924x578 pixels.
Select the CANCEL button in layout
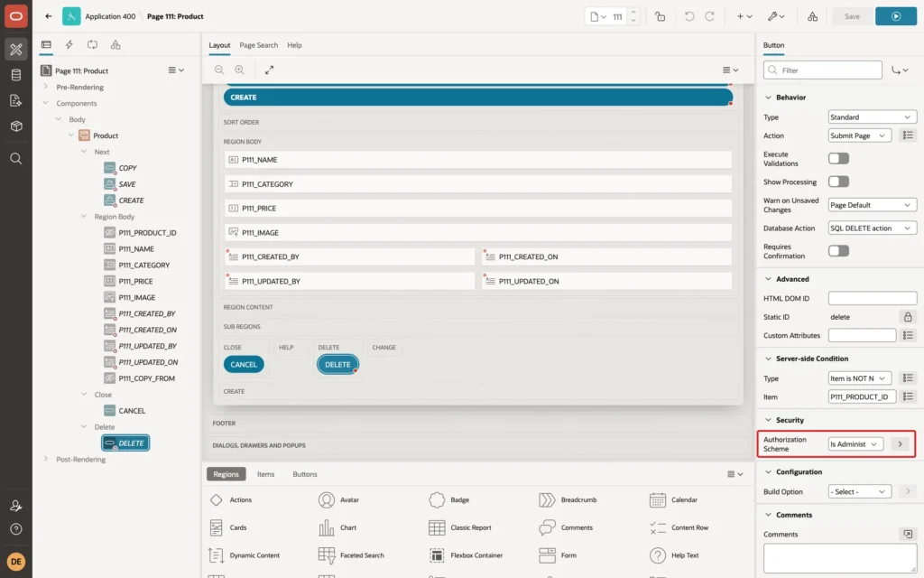pos(244,365)
